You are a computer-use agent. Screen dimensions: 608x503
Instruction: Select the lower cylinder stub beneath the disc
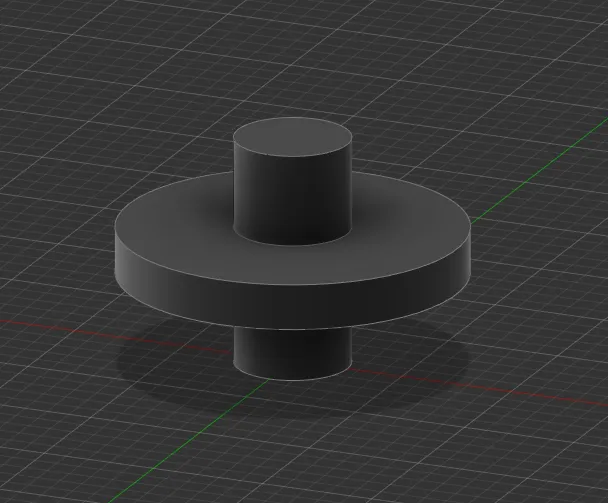[293, 354]
